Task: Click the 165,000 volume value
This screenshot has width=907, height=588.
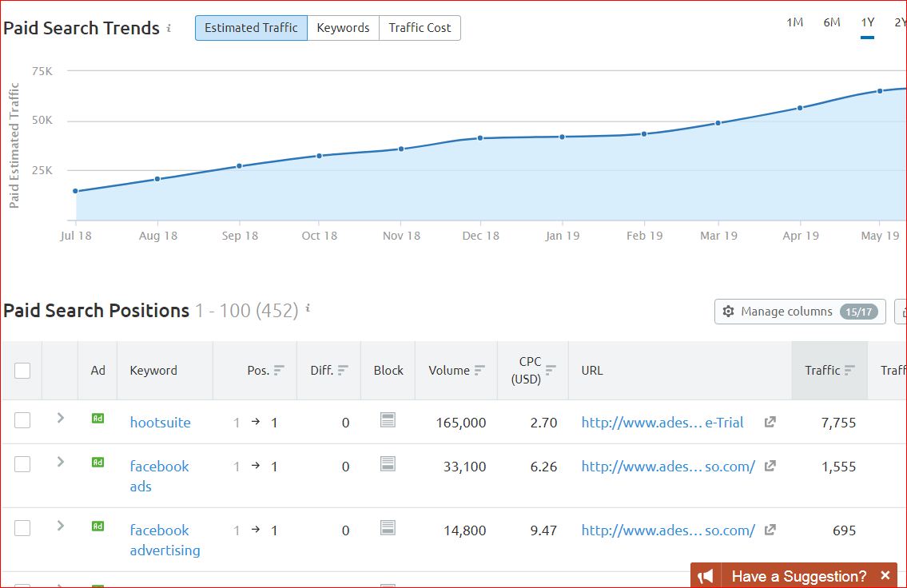Action: [461, 423]
